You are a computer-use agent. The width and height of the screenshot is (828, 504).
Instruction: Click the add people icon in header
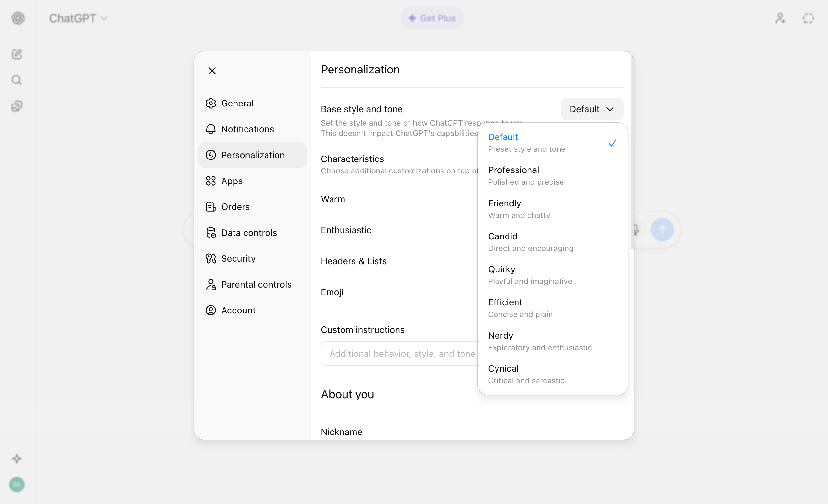coord(780,18)
